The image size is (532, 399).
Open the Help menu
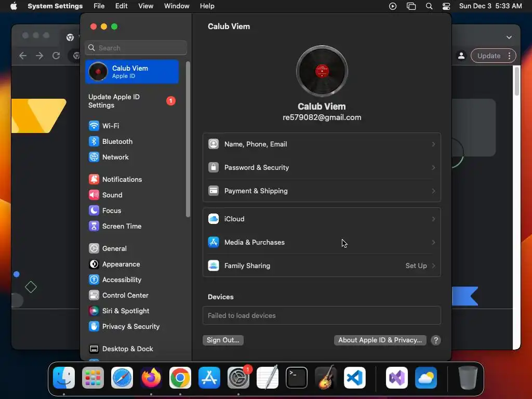click(207, 6)
